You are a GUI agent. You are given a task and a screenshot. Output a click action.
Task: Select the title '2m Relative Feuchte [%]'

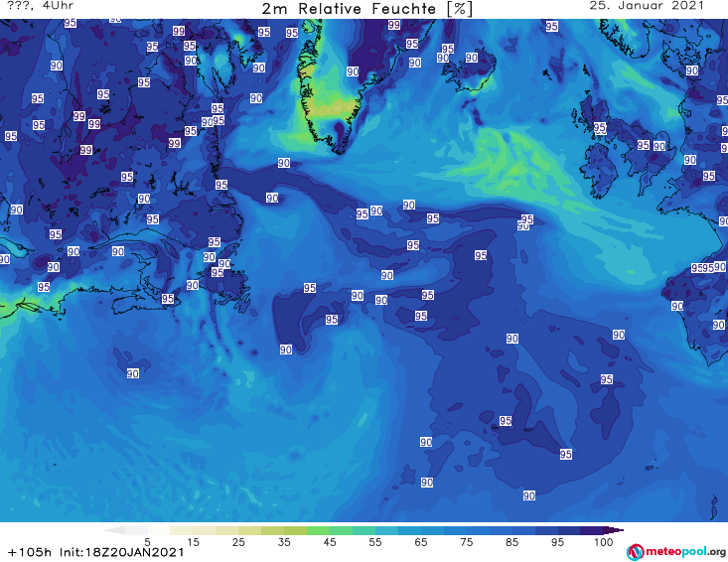tap(367, 8)
